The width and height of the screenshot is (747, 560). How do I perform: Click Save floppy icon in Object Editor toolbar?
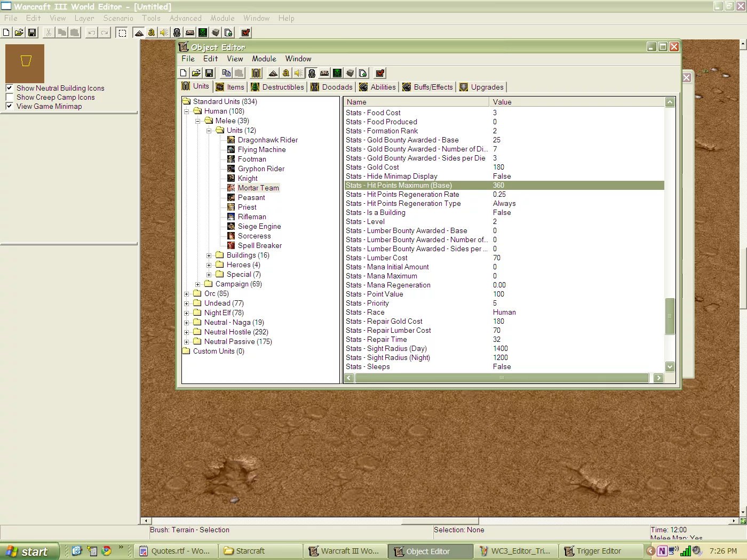[209, 73]
